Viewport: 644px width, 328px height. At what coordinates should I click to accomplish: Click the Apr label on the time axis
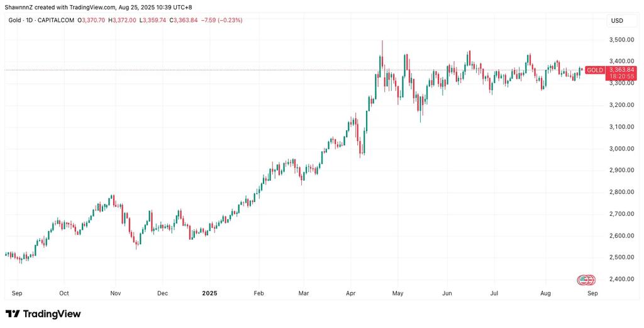(350, 293)
